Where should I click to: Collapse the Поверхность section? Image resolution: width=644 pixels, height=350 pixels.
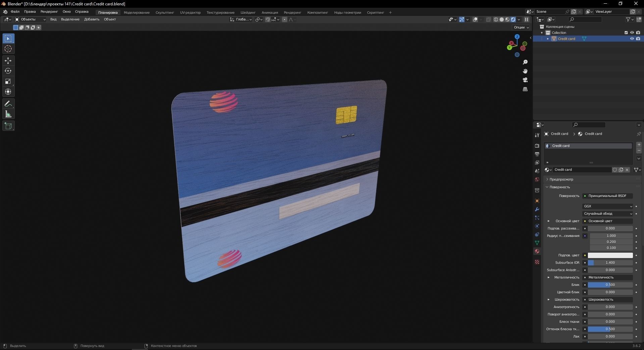coord(559,187)
